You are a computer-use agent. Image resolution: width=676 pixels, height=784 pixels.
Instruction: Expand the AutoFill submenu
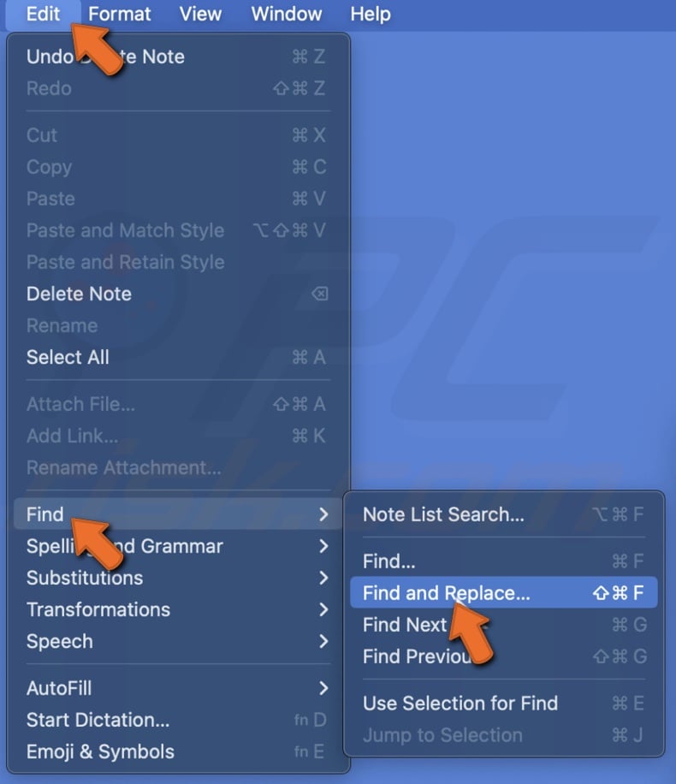coord(59,688)
